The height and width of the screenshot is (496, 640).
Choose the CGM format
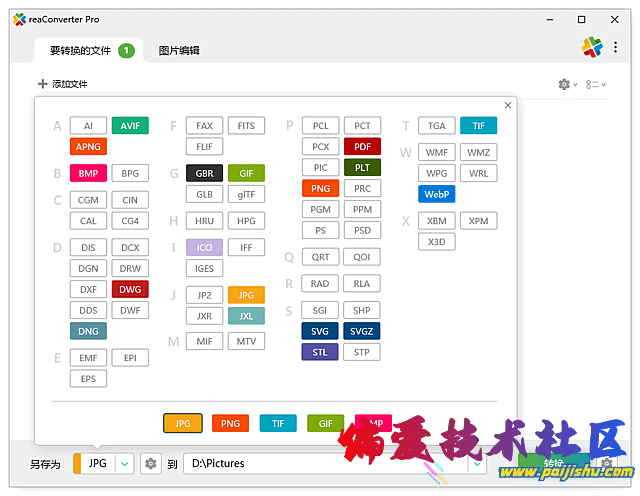(x=88, y=200)
